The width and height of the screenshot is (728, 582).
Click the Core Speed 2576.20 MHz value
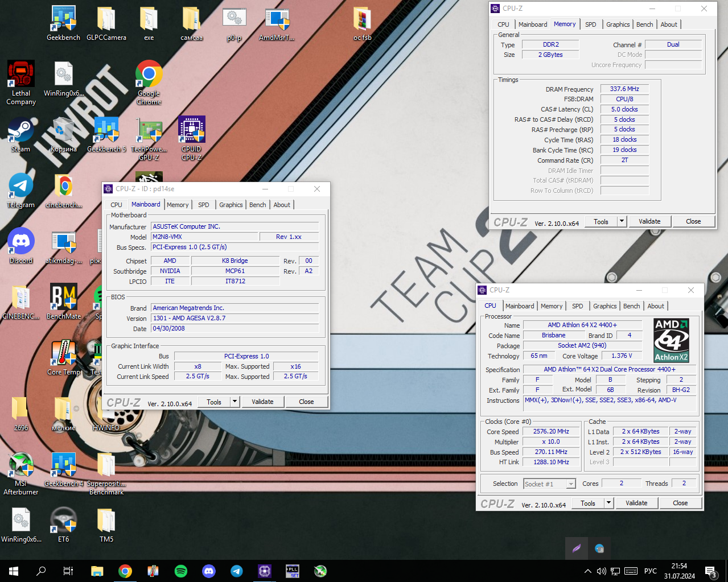click(551, 431)
